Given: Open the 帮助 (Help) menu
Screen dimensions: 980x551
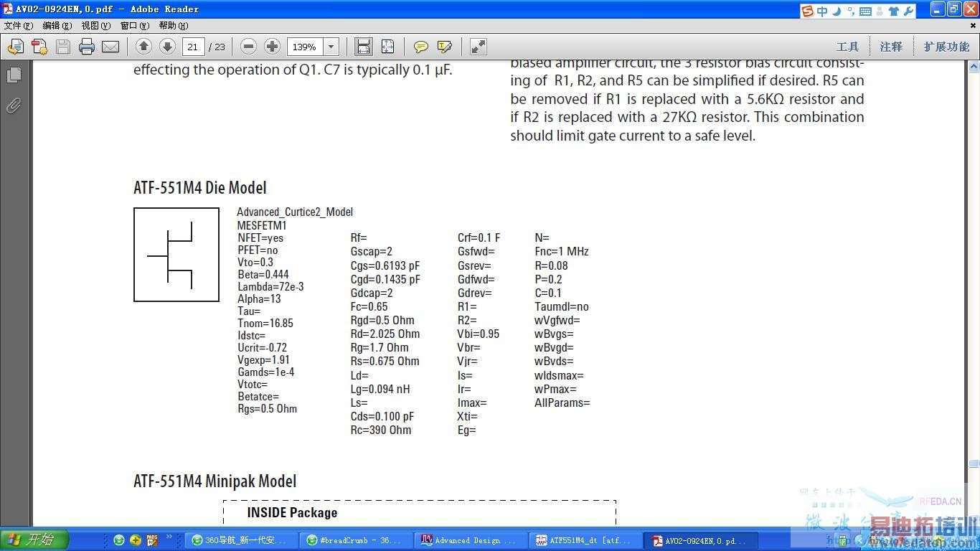Looking at the screenshot, I should (174, 26).
